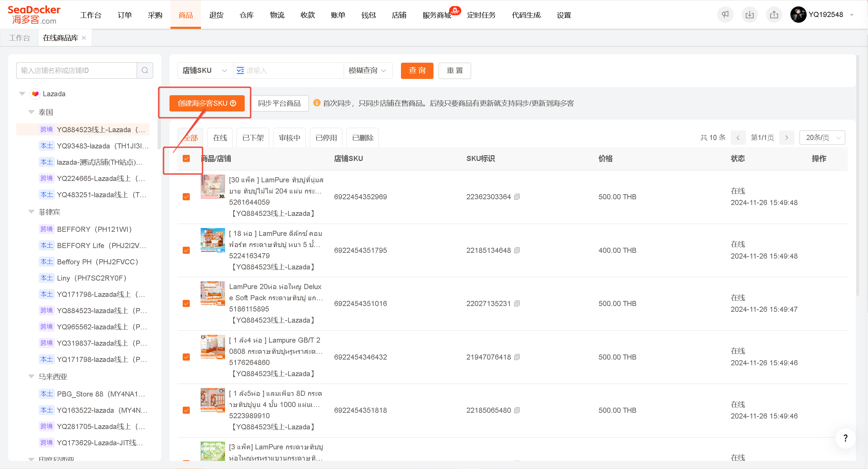The height and width of the screenshot is (469, 868).
Task: Open the 物流 menu
Action: tap(277, 15)
